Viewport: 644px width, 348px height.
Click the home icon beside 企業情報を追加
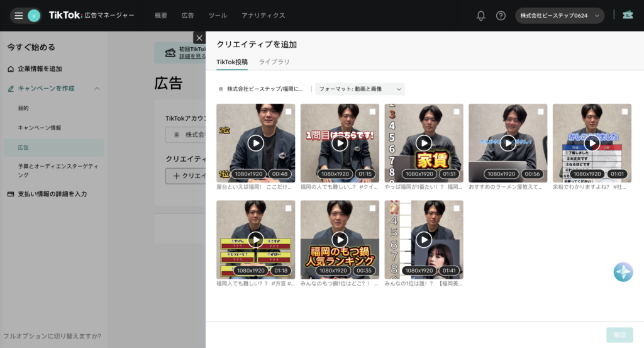[x=11, y=69]
